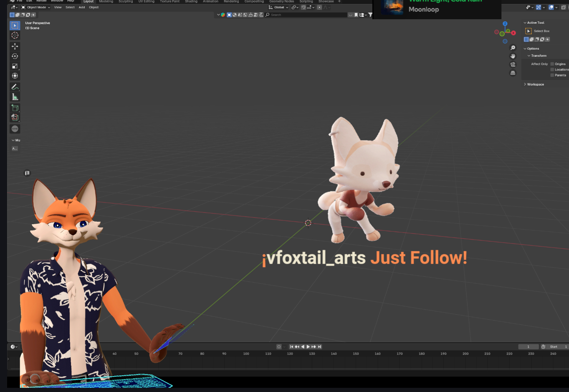
Task: Select the 3D Cursor tool
Action: click(15, 35)
